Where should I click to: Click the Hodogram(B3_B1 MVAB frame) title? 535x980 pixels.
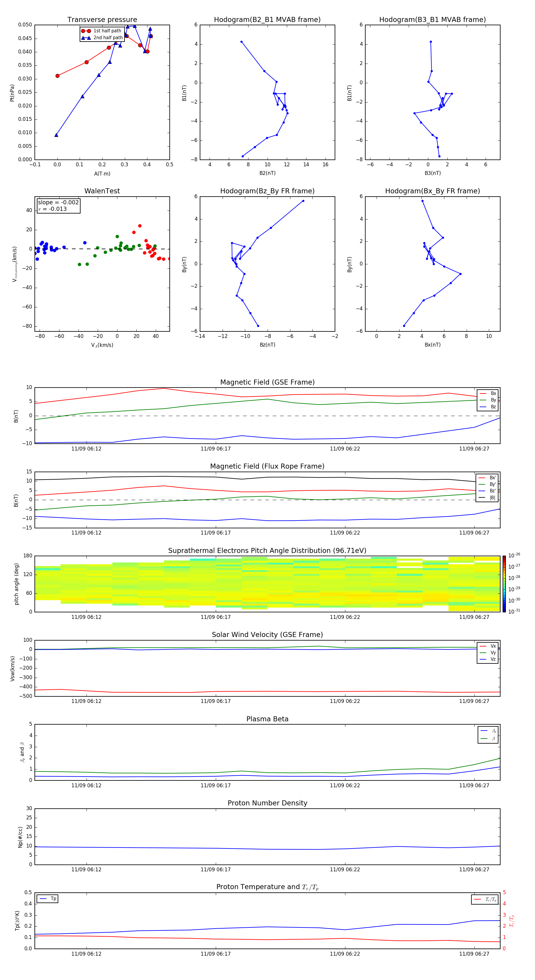pyautogui.click(x=432, y=20)
